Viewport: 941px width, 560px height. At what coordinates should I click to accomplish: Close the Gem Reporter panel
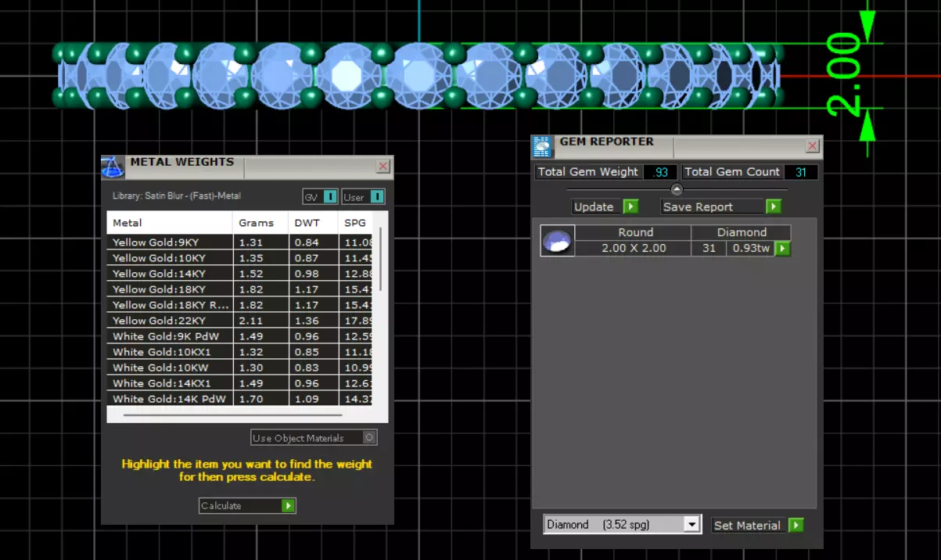[x=813, y=145]
